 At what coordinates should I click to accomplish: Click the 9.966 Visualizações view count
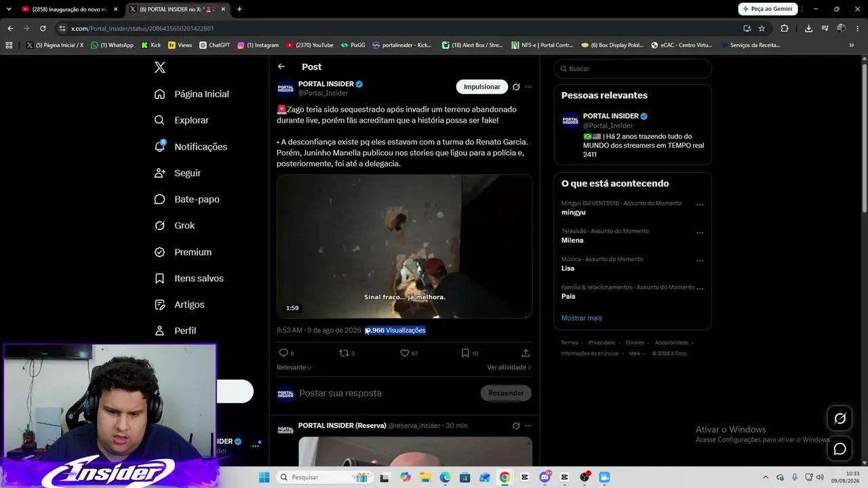[395, 330]
